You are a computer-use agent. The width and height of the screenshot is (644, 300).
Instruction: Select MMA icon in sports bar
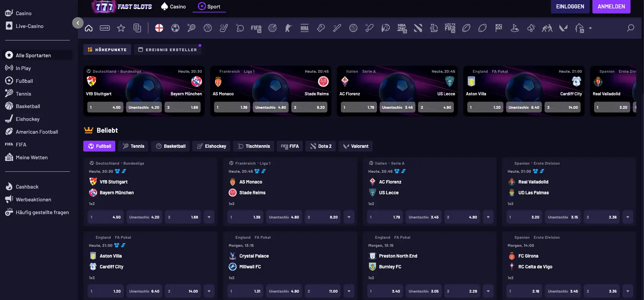tap(305, 28)
